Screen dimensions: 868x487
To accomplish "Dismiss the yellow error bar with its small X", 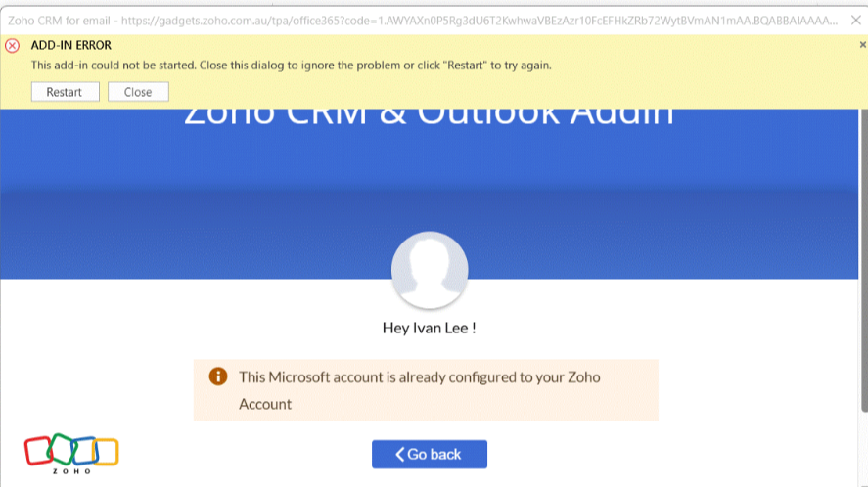I will click(x=862, y=44).
